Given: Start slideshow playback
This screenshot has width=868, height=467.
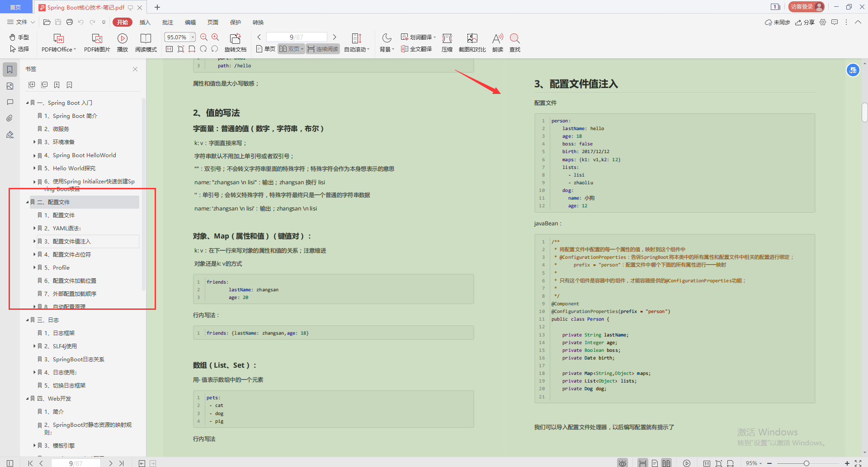Looking at the screenshot, I should click(x=122, y=43).
